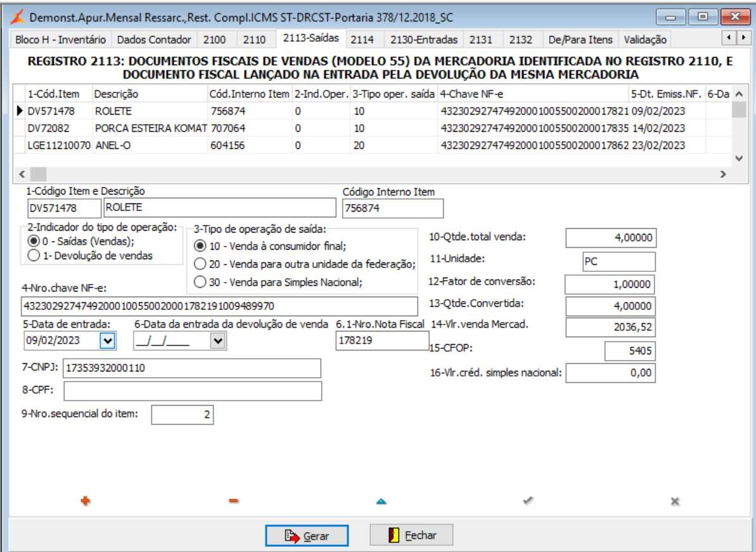Switch to the Bloco H - Inventário tab
The height and width of the screenshot is (552, 756).
[60, 39]
